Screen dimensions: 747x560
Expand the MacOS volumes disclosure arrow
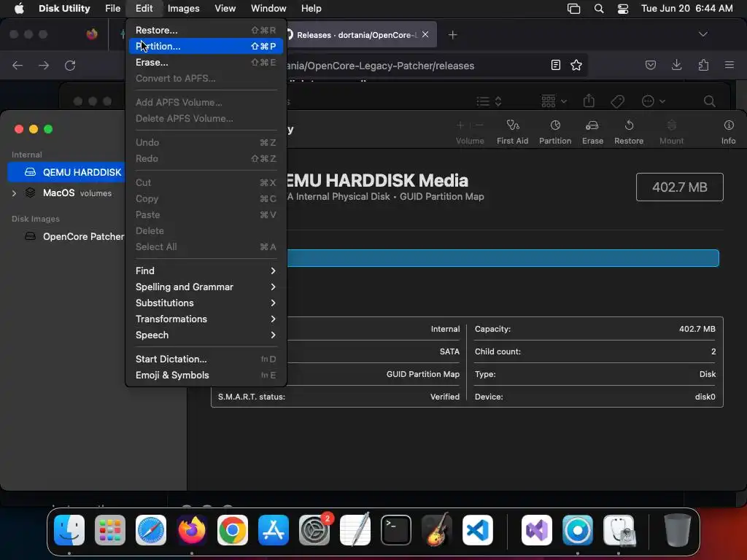[x=14, y=193]
